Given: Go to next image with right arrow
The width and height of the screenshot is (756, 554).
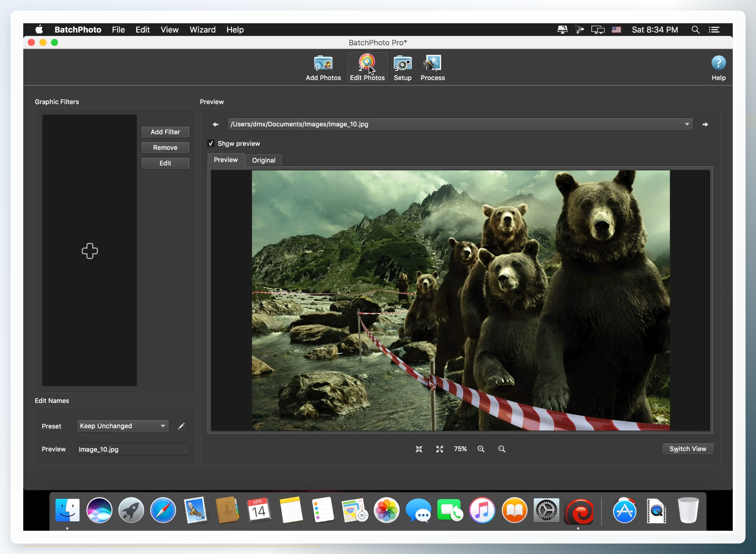Looking at the screenshot, I should point(705,124).
